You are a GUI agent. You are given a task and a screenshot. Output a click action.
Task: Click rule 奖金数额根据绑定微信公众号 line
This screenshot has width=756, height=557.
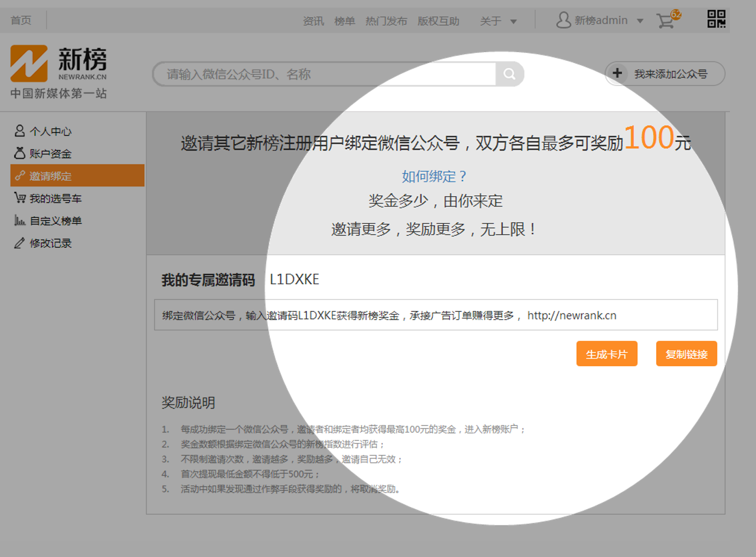tap(282, 444)
